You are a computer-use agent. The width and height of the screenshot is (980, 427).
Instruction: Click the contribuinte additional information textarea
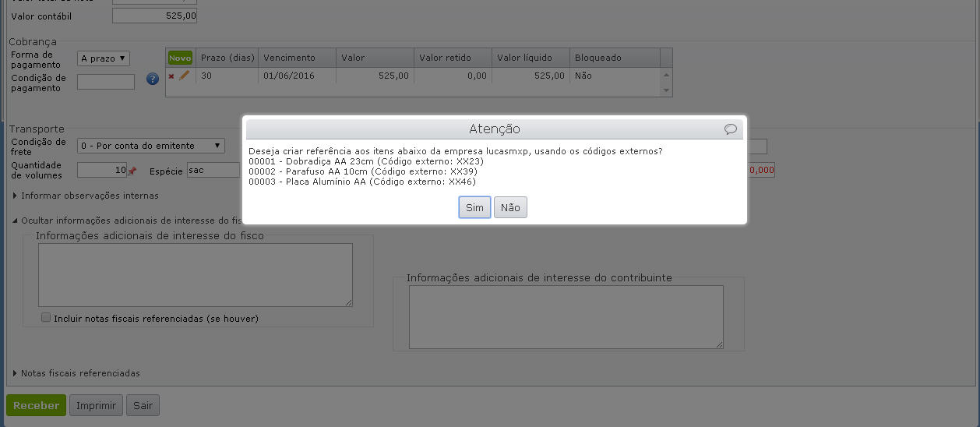pos(566,316)
